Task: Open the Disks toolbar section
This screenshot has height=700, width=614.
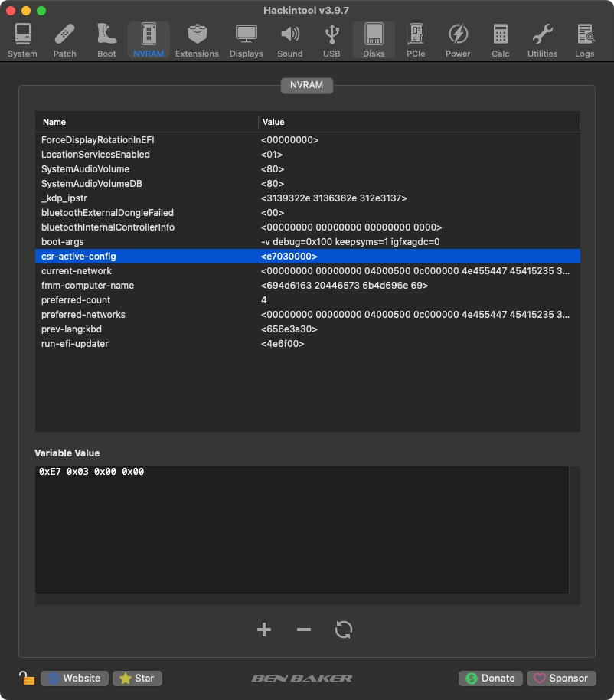Action: (374, 40)
